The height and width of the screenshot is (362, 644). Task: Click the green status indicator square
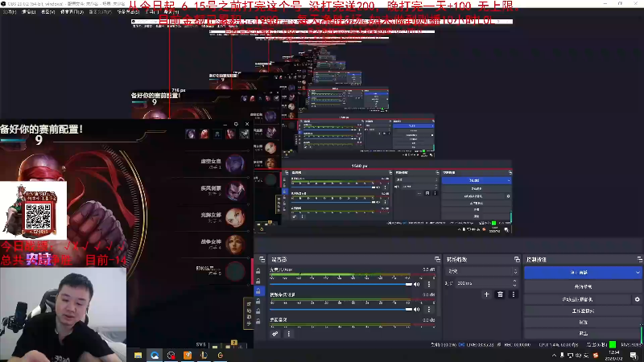pyautogui.click(x=613, y=344)
